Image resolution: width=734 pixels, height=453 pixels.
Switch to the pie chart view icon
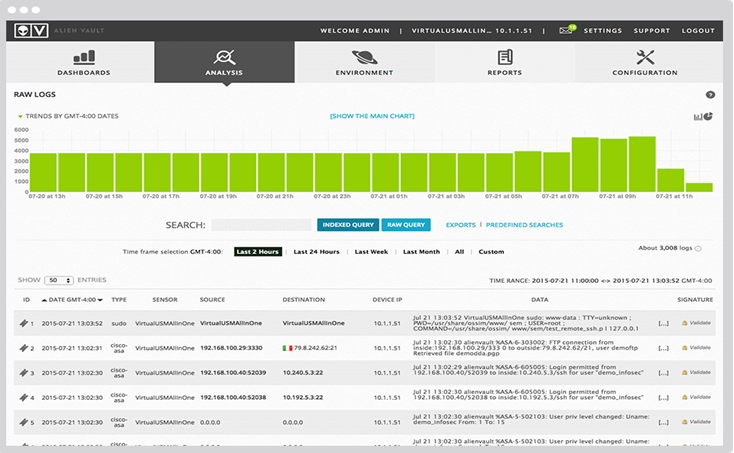click(x=708, y=116)
